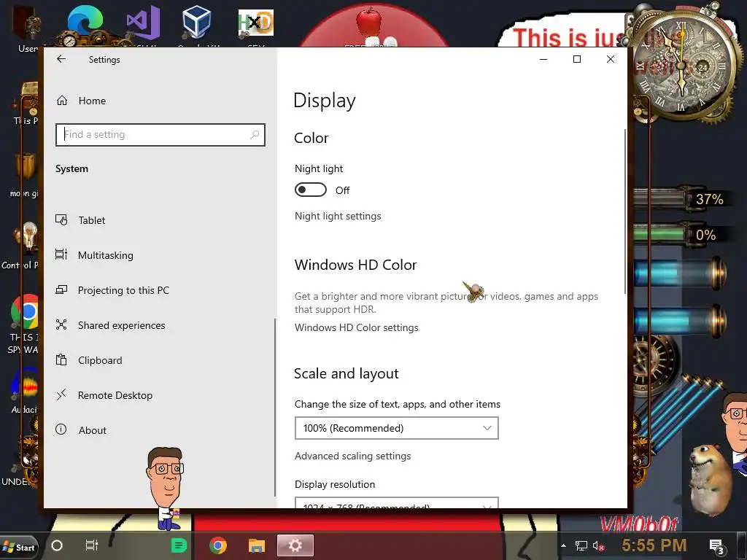Open Task View on the taskbar
The height and width of the screenshot is (560, 747).
[x=91, y=545]
